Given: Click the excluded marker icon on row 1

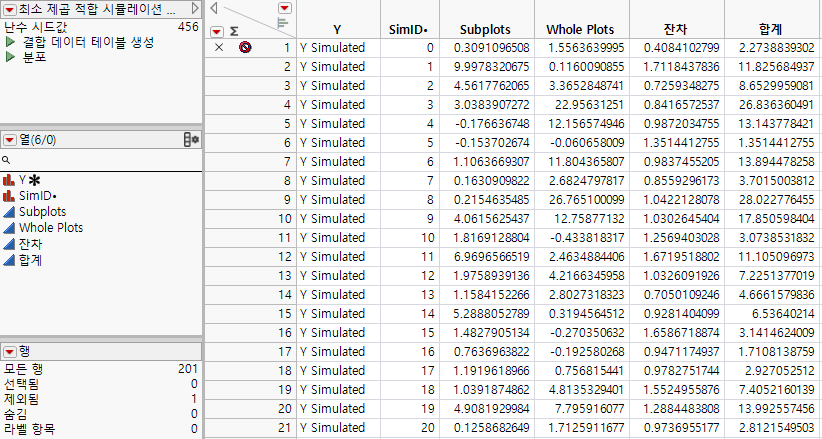Looking at the screenshot, I should (245, 48).
